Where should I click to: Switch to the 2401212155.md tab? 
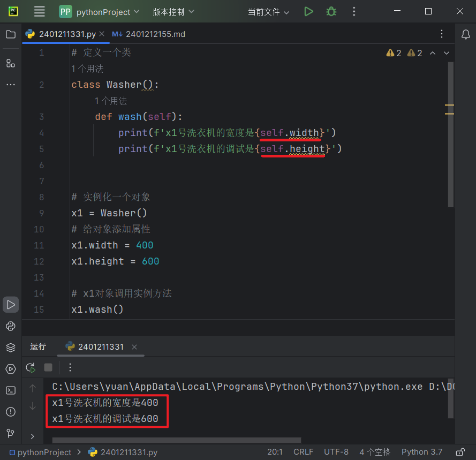tap(148, 34)
